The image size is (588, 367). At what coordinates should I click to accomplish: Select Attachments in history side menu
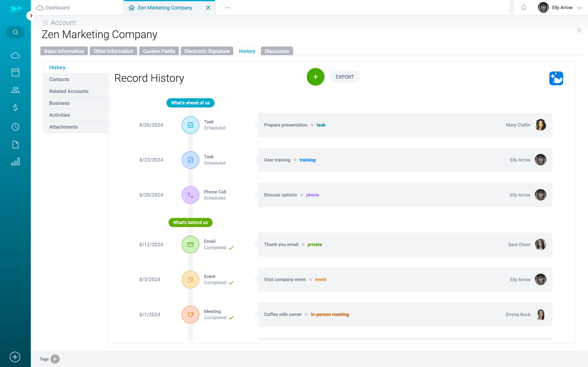pyautogui.click(x=63, y=127)
